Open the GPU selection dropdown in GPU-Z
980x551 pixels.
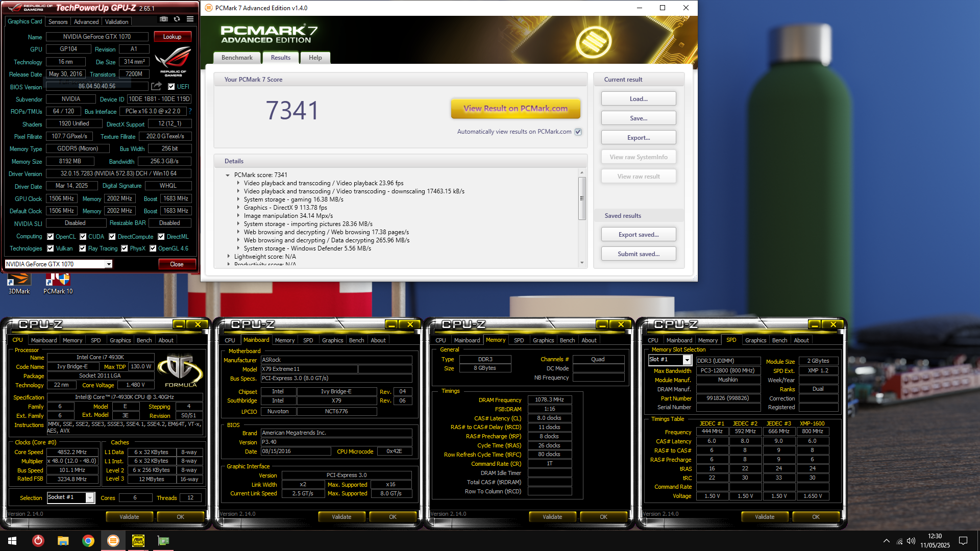[109, 264]
